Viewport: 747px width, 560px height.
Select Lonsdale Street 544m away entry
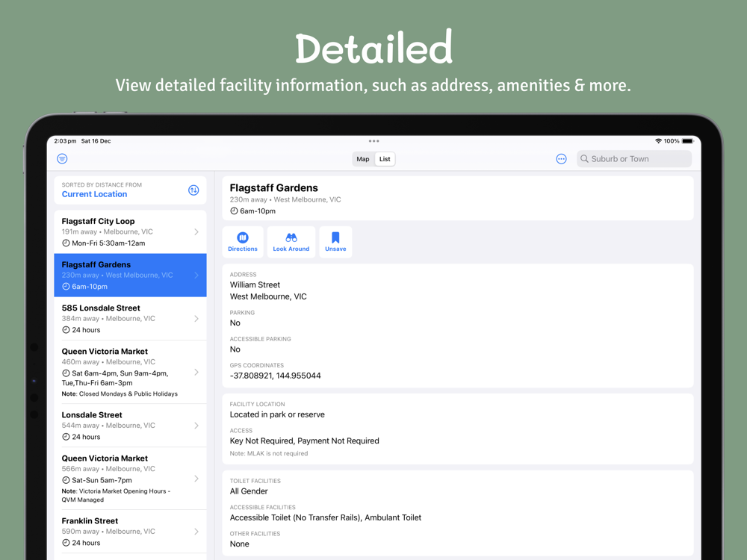tap(130, 426)
